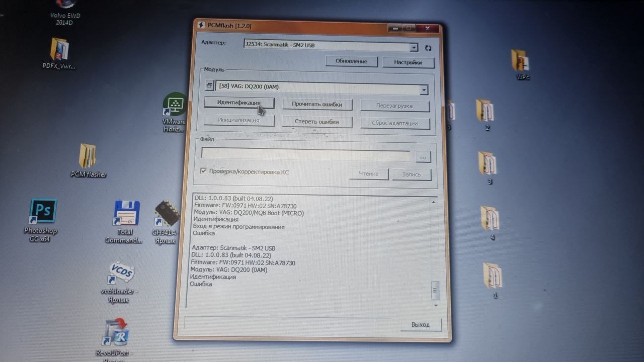Launch Photoshop CC x64 shortcut
The image size is (644, 362).
(x=41, y=220)
